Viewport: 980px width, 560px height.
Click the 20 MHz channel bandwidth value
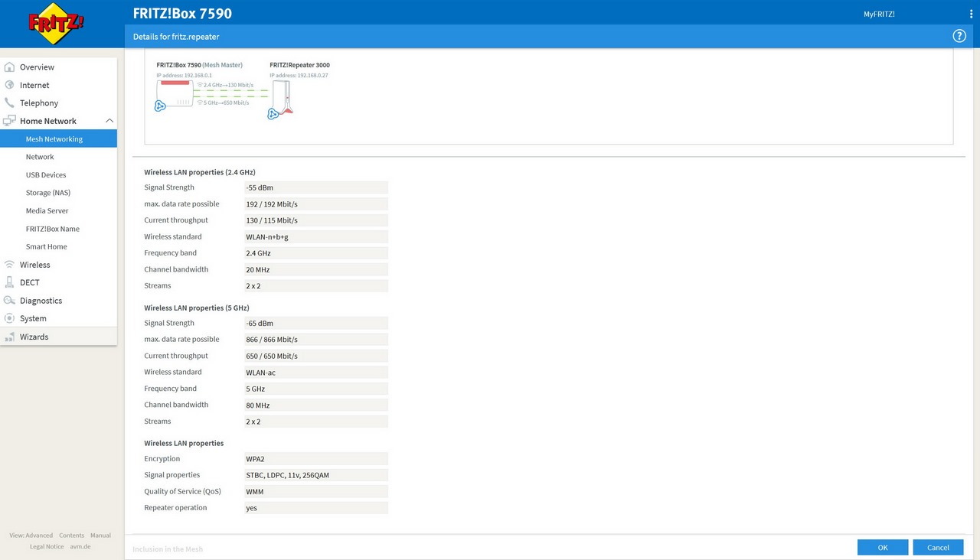(x=316, y=269)
